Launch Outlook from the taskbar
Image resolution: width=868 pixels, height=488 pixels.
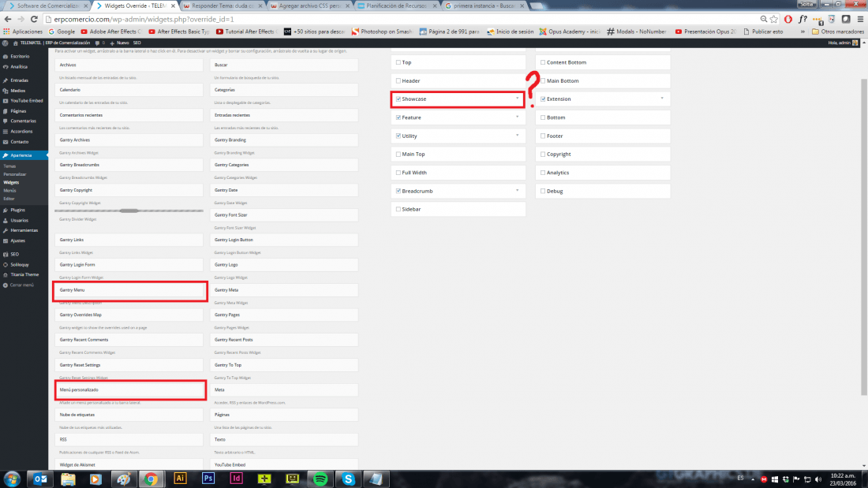pos(40,479)
